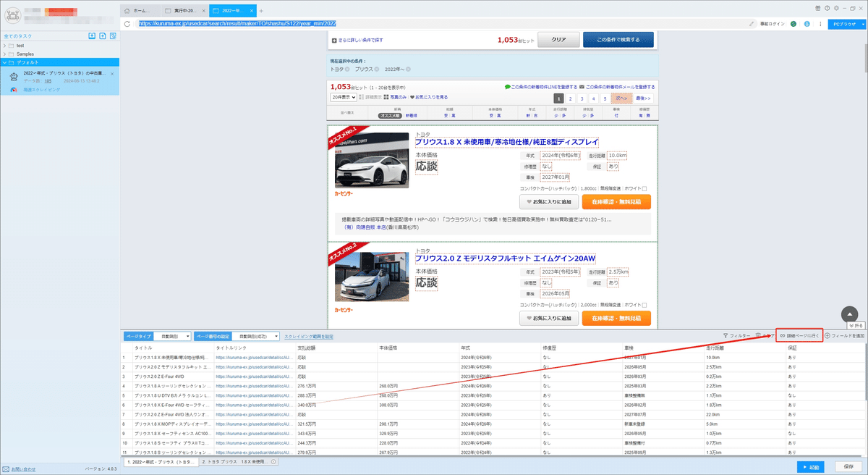Open プリウス1.8 X 未使用車 listing title

click(x=506, y=141)
